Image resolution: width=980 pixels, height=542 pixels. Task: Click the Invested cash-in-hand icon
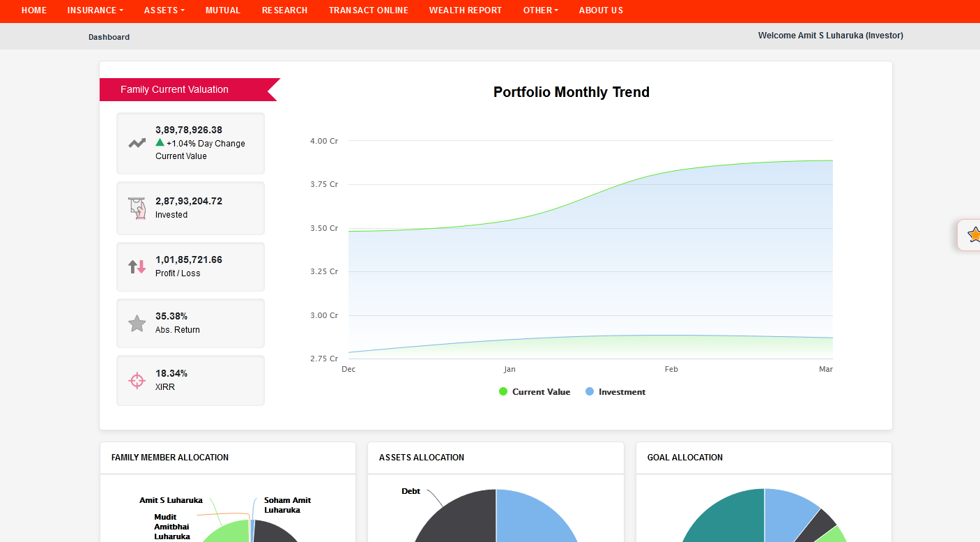[137, 208]
